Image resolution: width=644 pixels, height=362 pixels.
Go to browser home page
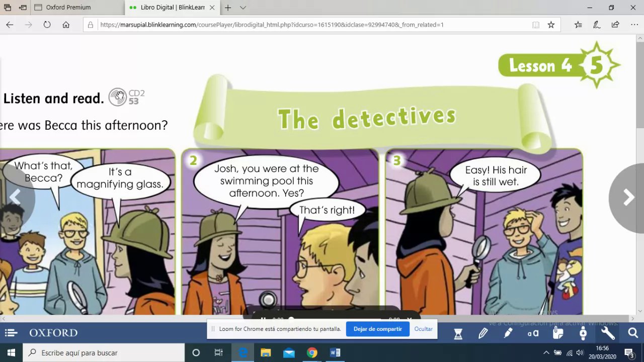[66, 25]
